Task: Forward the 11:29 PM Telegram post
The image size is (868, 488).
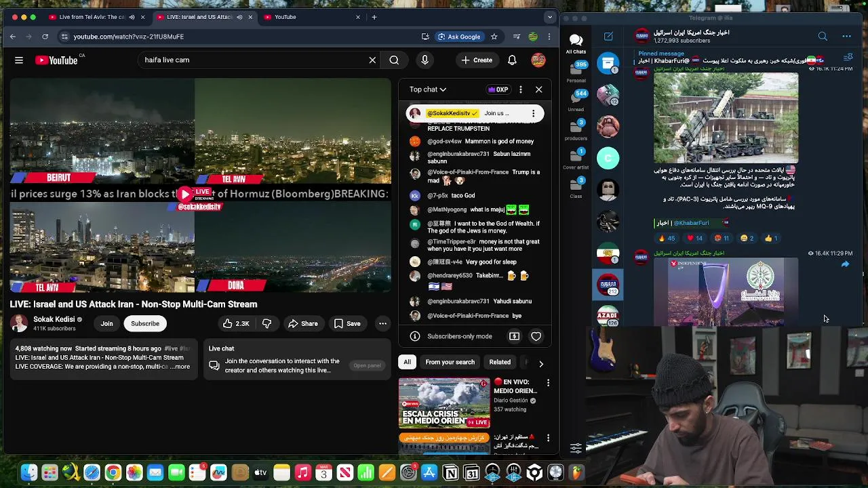Action: click(845, 265)
